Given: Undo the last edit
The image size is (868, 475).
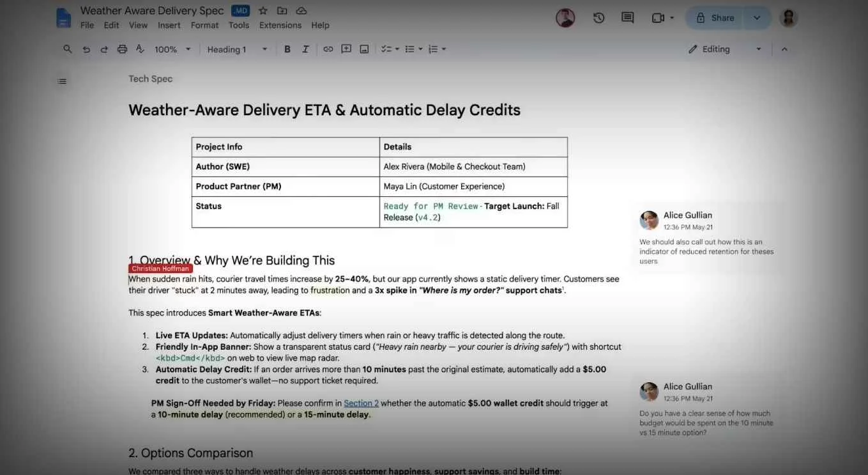Looking at the screenshot, I should [86, 49].
